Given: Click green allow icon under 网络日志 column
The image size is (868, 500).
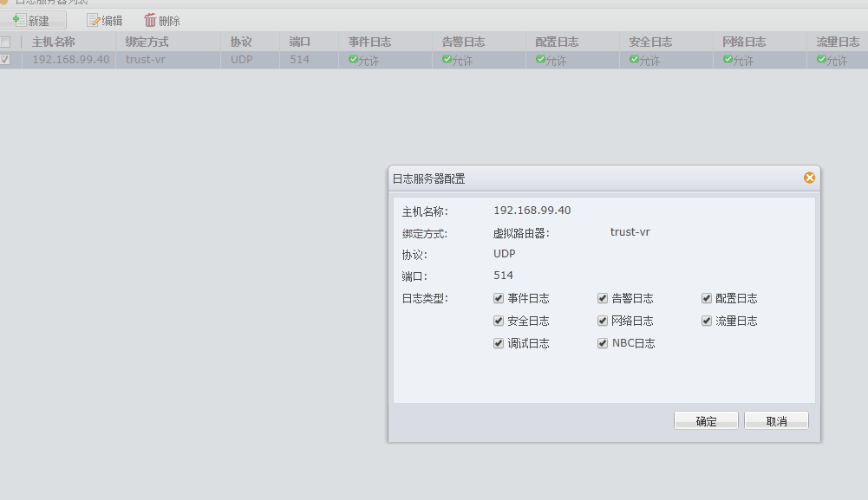Looking at the screenshot, I should point(728,60).
